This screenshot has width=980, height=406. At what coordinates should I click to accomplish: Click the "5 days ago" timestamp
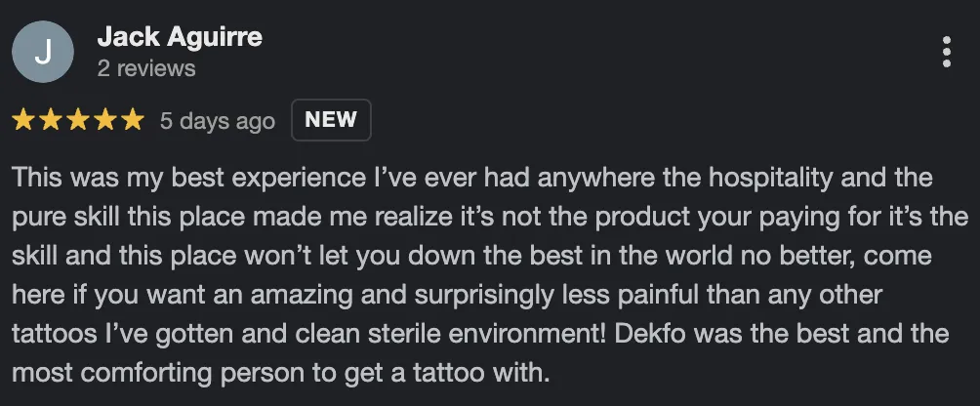pyautogui.click(x=217, y=121)
